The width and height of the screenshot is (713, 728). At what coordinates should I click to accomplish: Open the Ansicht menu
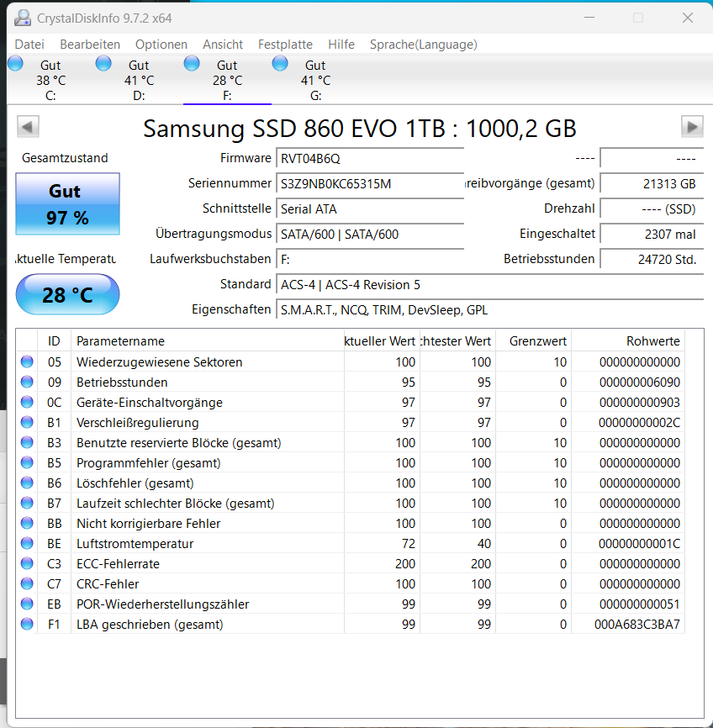[x=223, y=45]
